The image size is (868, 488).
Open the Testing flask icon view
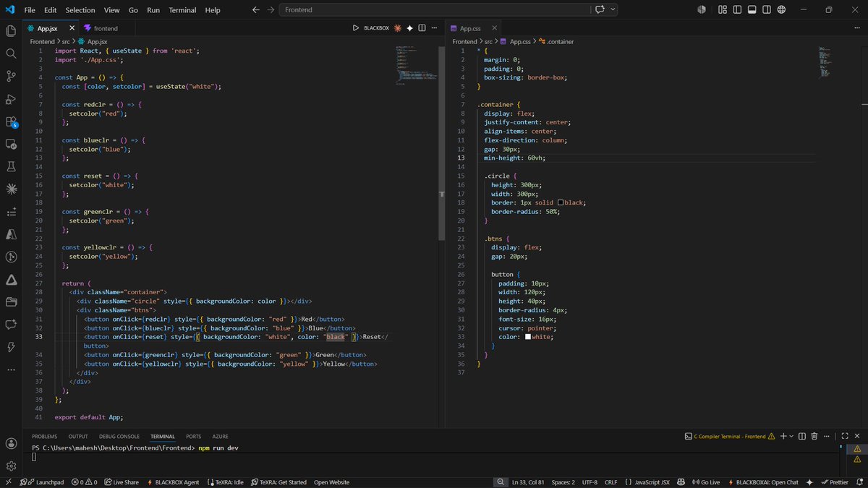click(11, 166)
